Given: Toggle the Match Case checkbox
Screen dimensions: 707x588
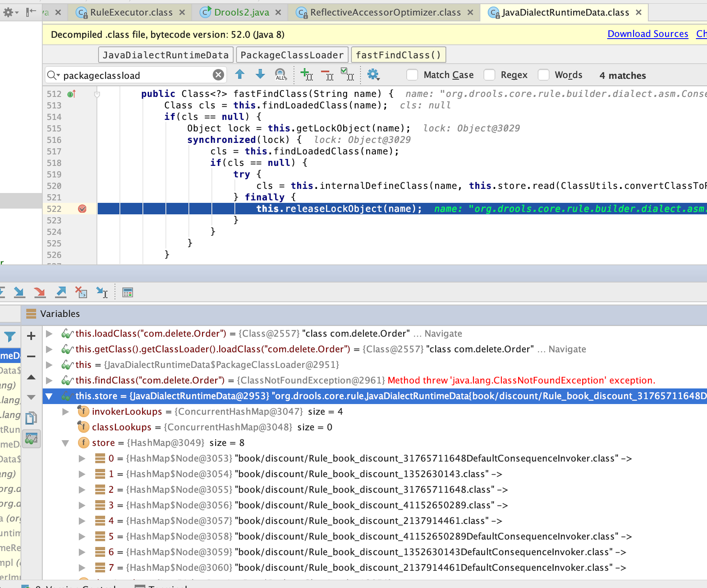Looking at the screenshot, I should pyautogui.click(x=412, y=75).
